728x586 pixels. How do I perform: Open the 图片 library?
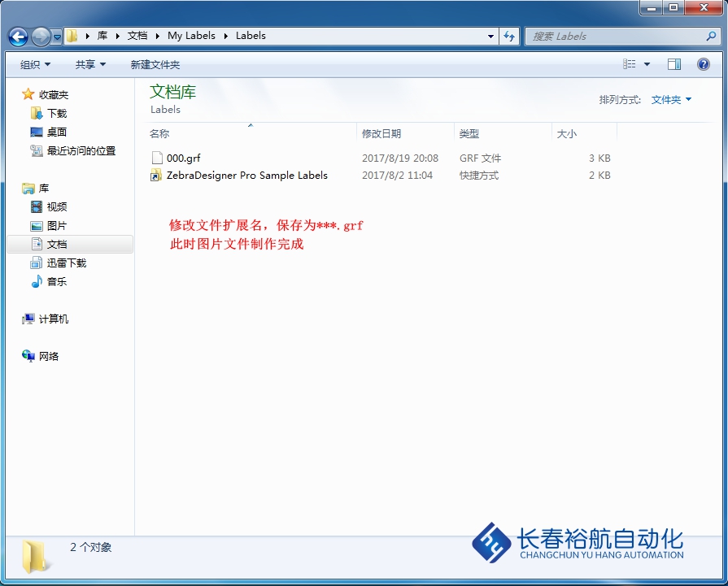pyautogui.click(x=57, y=225)
